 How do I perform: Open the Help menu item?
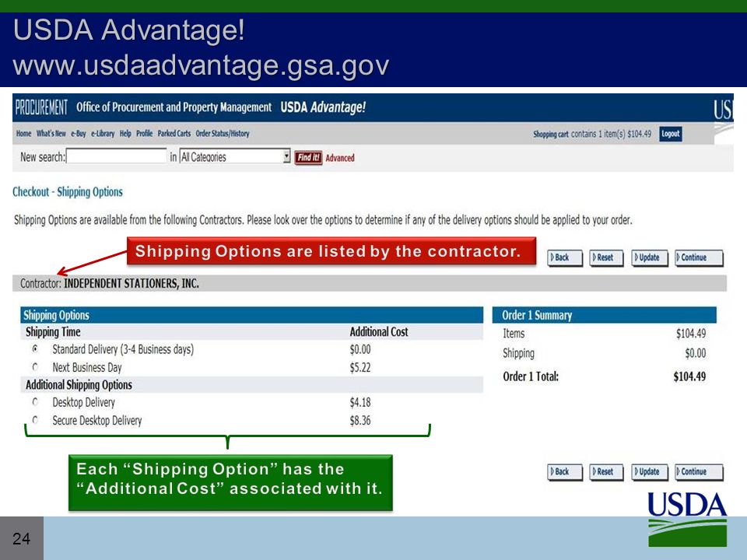point(125,133)
